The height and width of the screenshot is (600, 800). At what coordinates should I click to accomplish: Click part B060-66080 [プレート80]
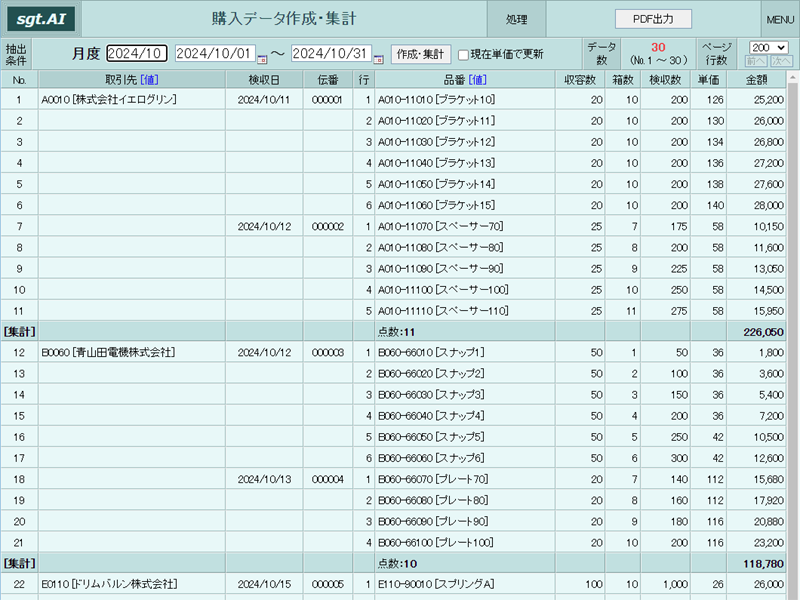click(x=433, y=501)
